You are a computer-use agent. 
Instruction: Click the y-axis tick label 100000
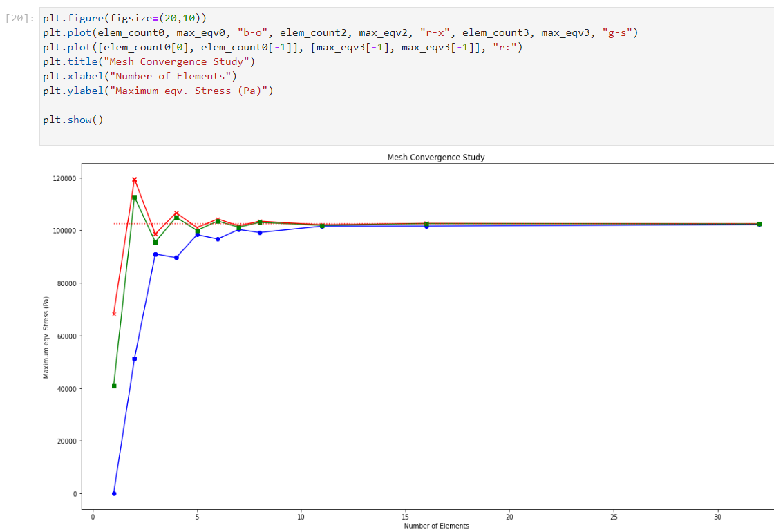(64, 231)
